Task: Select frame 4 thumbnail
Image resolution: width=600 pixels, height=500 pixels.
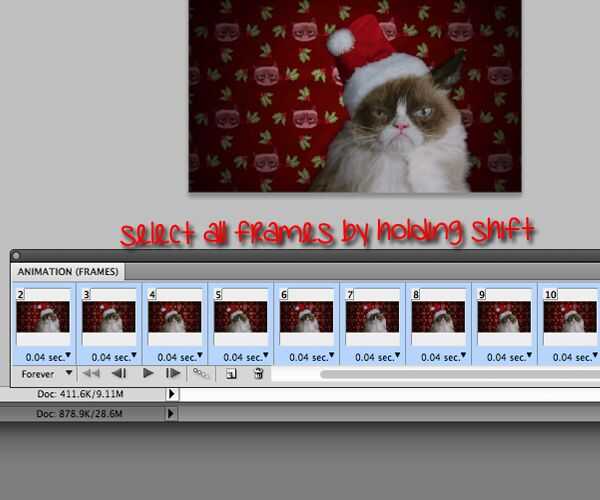Action: (175, 317)
